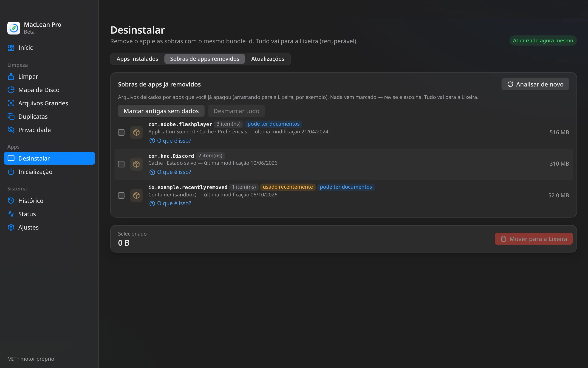Open the Início dashboard icon
Image resolution: width=588 pixels, height=368 pixels.
pos(11,48)
